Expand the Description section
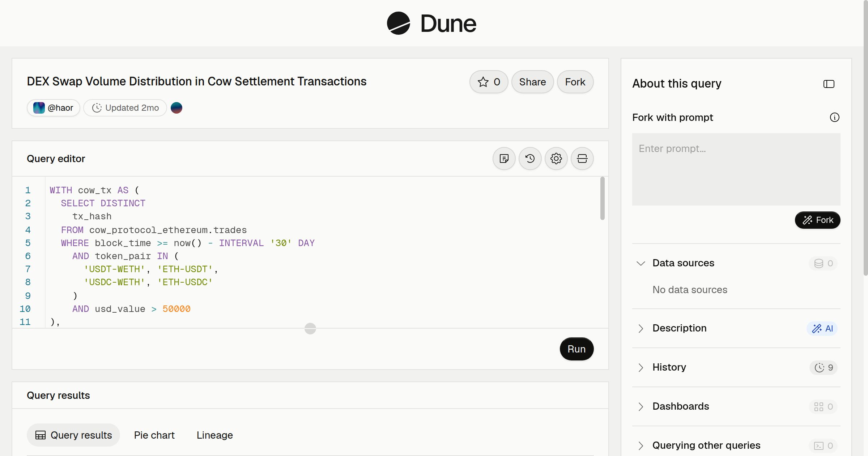 (641, 328)
